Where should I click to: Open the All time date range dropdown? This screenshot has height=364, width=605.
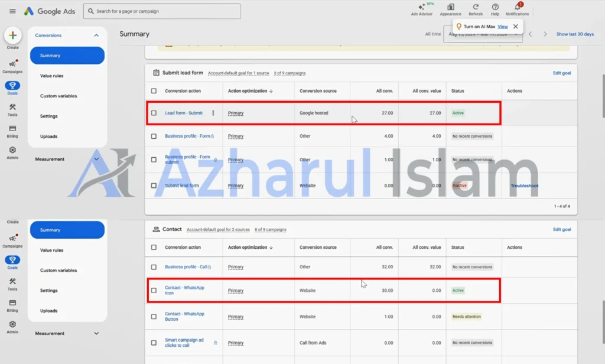[x=483, y=34]
